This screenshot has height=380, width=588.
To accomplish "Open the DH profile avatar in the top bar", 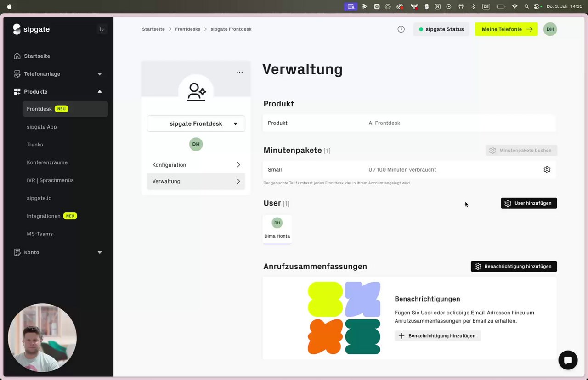I will coord(550,29).
